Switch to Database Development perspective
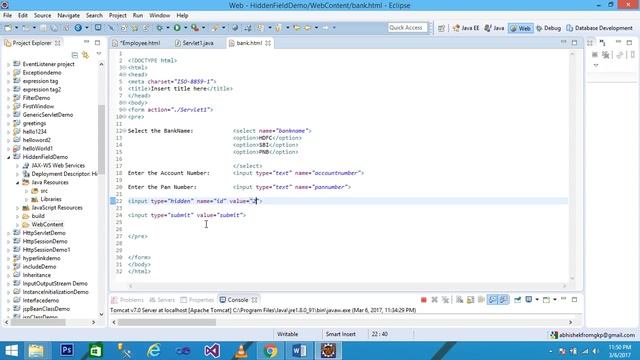This screenshot has width=640, height=360. click(599, 28)
